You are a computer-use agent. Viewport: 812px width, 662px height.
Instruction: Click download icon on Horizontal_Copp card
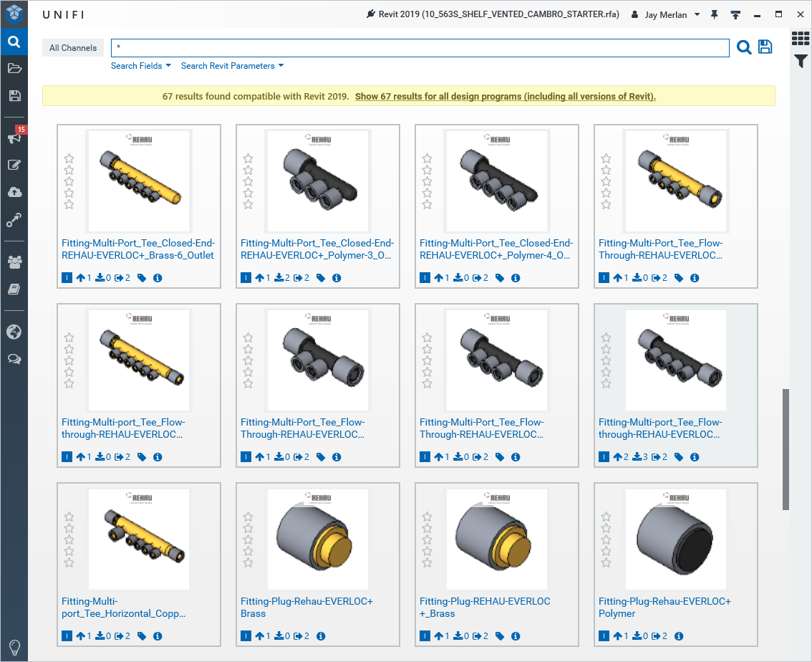click(x=100, y=636)
